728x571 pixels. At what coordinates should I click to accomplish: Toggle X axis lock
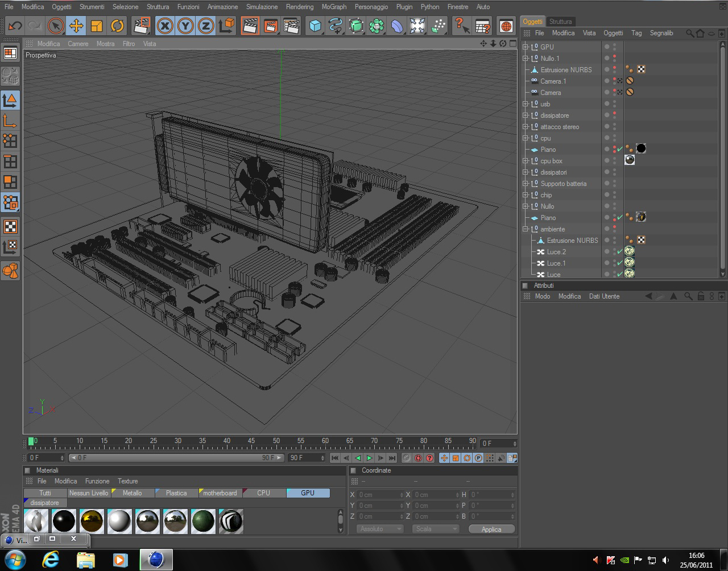165,26
